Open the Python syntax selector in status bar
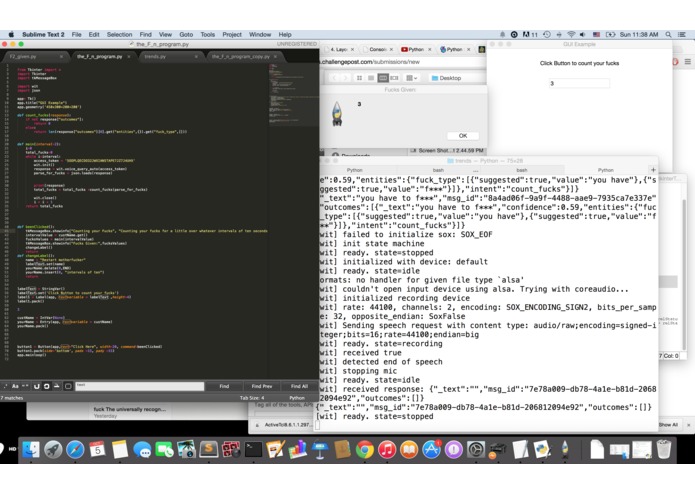 pos(297,398)
